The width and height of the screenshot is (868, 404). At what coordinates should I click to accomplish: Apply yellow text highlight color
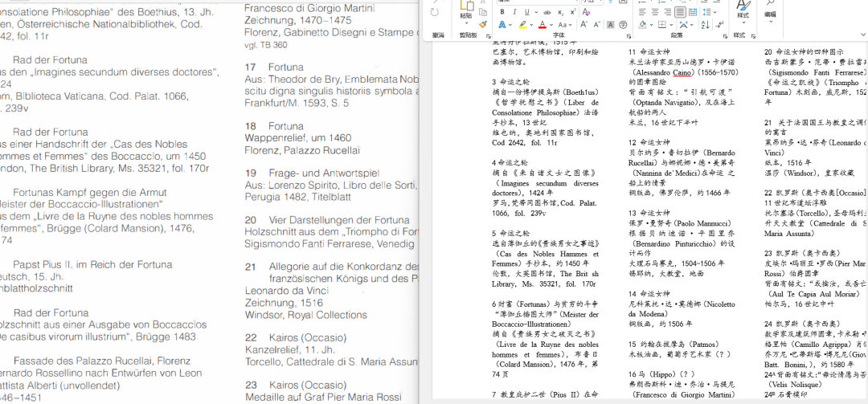coord(522,24)
